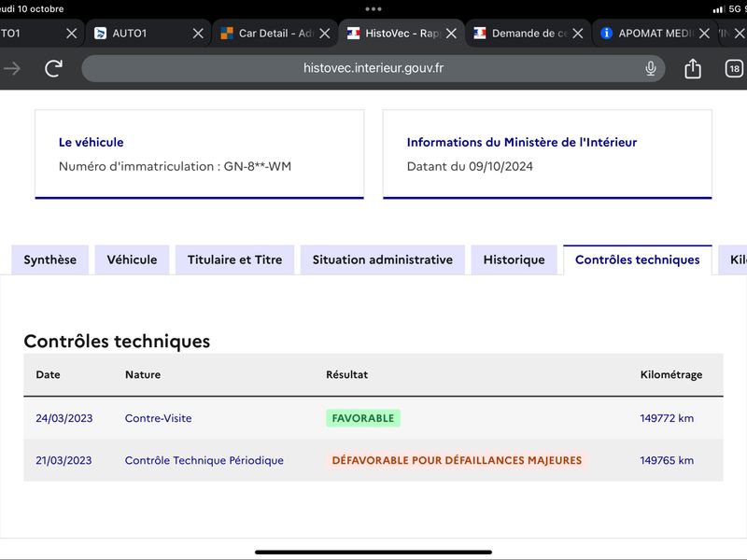Click the Kilométrage column header
Screen dimensions: 747x560
[671, 375]
